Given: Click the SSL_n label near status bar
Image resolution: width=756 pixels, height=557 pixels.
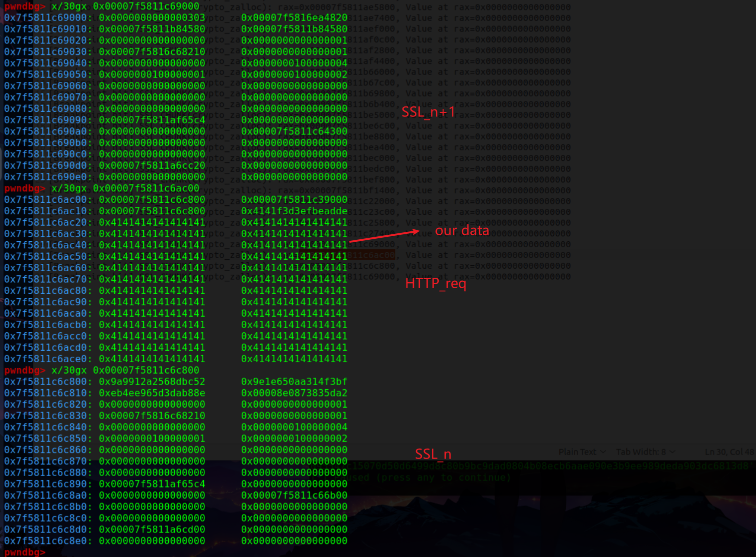Looking at the screenshot, I should point(433,454).
